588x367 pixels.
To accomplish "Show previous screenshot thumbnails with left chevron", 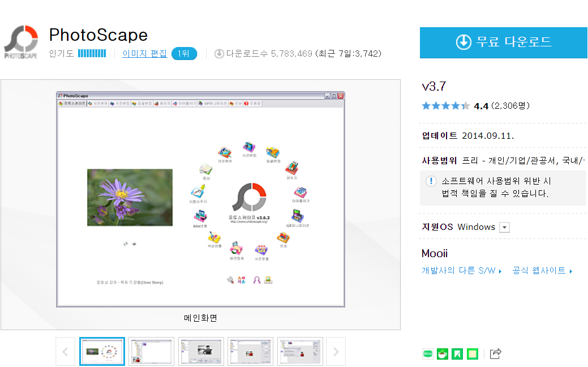I will click(x=65, y=352).
